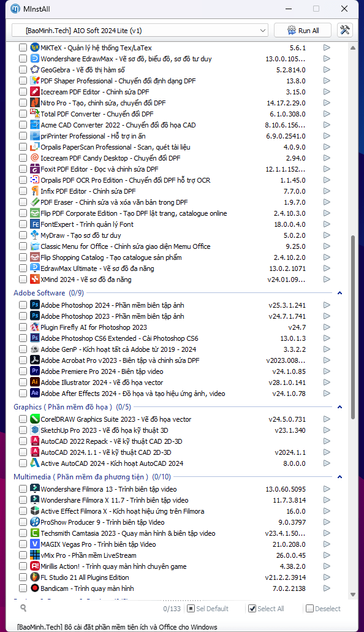This screenshot has width=364, height=632.
Task: Enable the Wondershare Filmora 13 checkbox
Action: click(23, 489)
